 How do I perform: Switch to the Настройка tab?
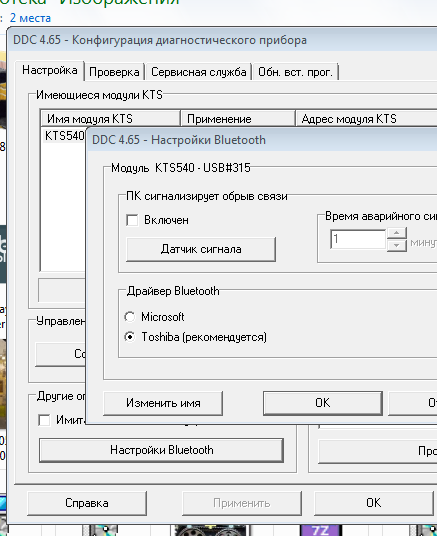tap(50, 70)
